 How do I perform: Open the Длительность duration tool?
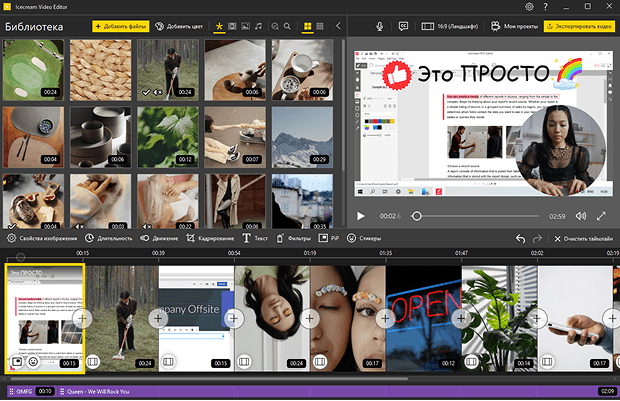(109, 238)
